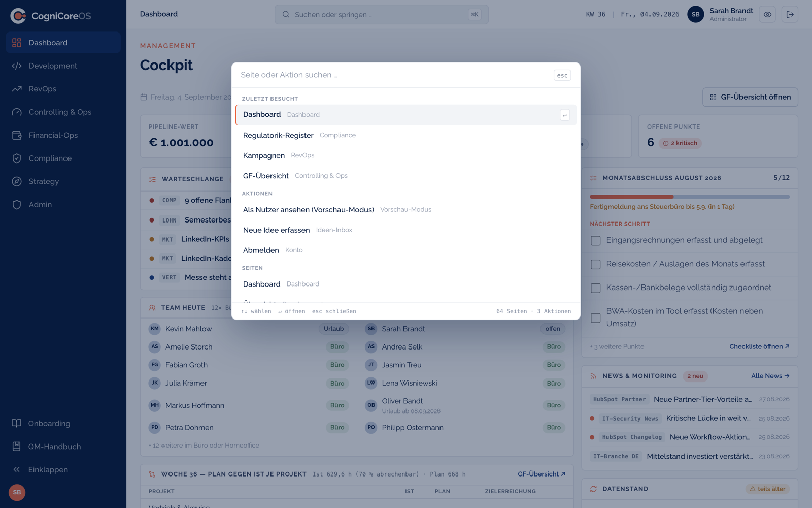Click the esc key badge in palette
Viewport: 812px width, 508px height.
[562, 75]
